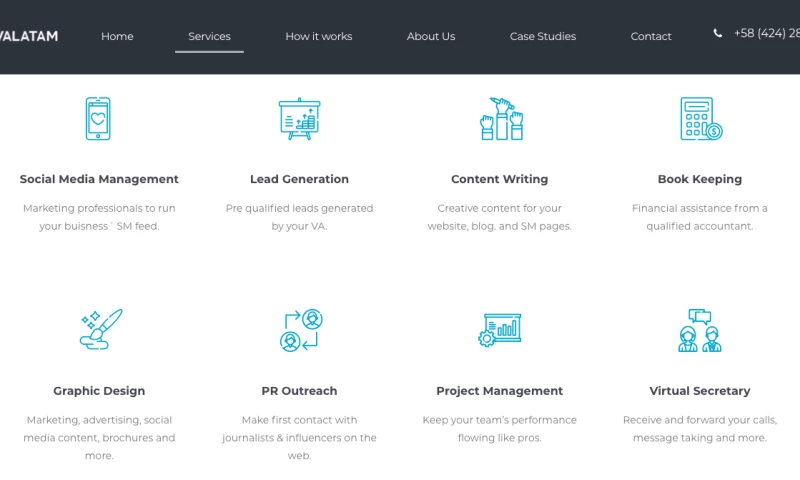Click the Content Writing raised hands icon

click(502, 118)
